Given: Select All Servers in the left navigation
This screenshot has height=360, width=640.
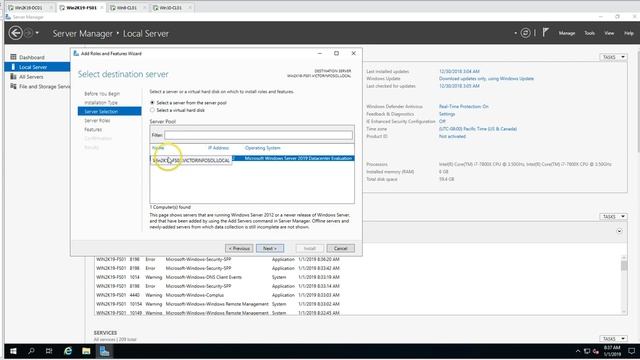Looking at the screenshot, I should click(31, 77).
